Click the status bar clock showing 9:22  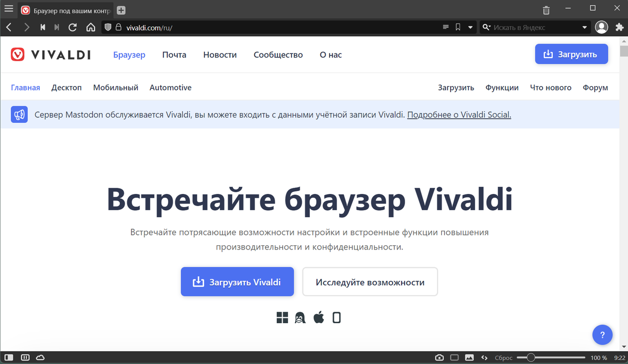[x=619, y=358]
